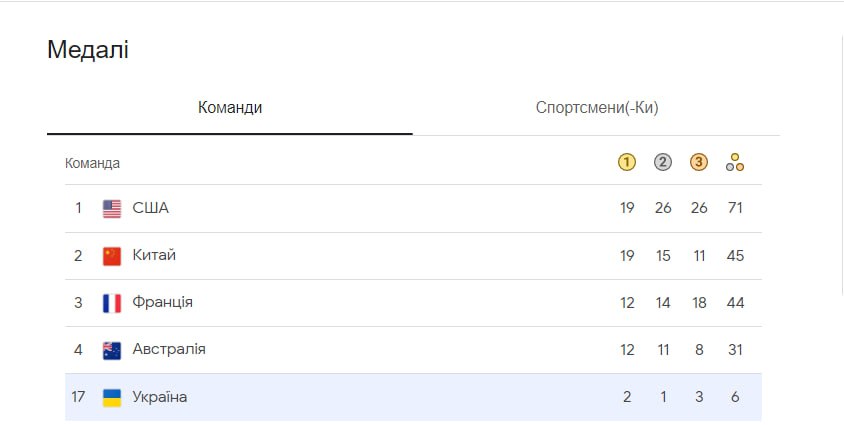
Task: Click the France flag icon
Action: pos(112,303)
